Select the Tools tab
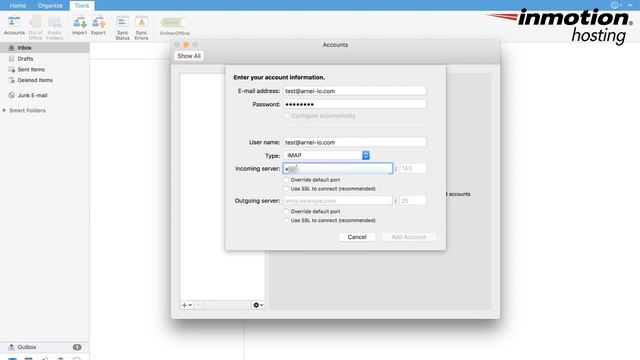The width and height of the screenshot is (640, 360). pyautogui.click(x=82, y=5)
